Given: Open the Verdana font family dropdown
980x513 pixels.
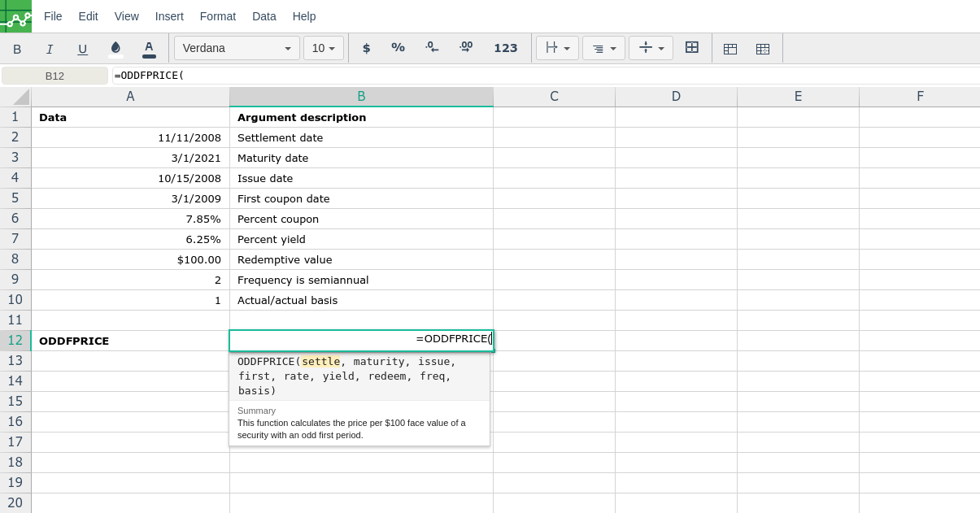Looking at the screenshot, I should 237,48.
